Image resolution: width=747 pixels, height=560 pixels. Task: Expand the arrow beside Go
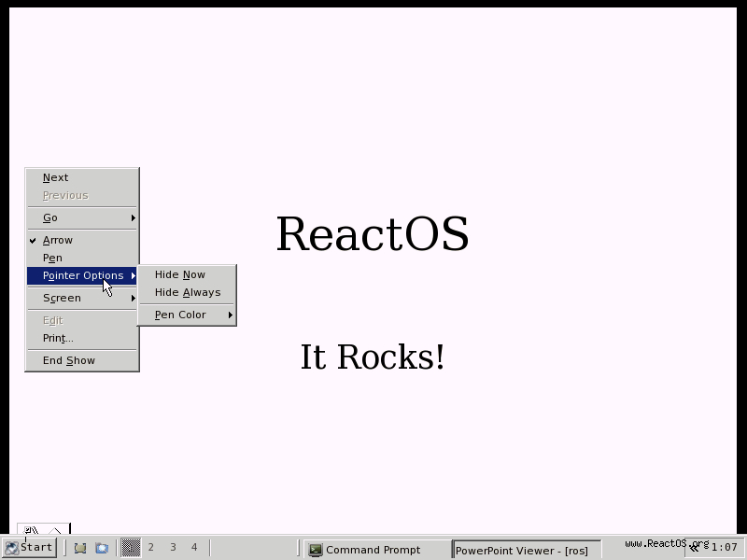click(133, 218)
